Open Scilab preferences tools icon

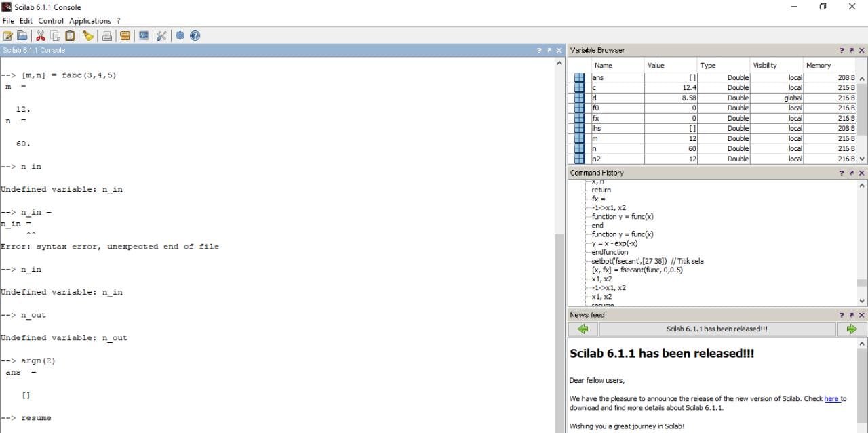pyautogui.click(x=161, y=36)
